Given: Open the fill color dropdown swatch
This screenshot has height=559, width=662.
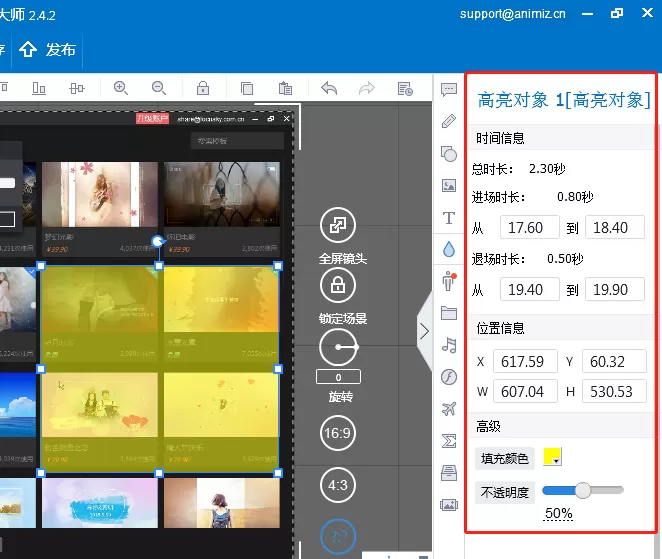Looking at the screenshot, I should [552, 457].
